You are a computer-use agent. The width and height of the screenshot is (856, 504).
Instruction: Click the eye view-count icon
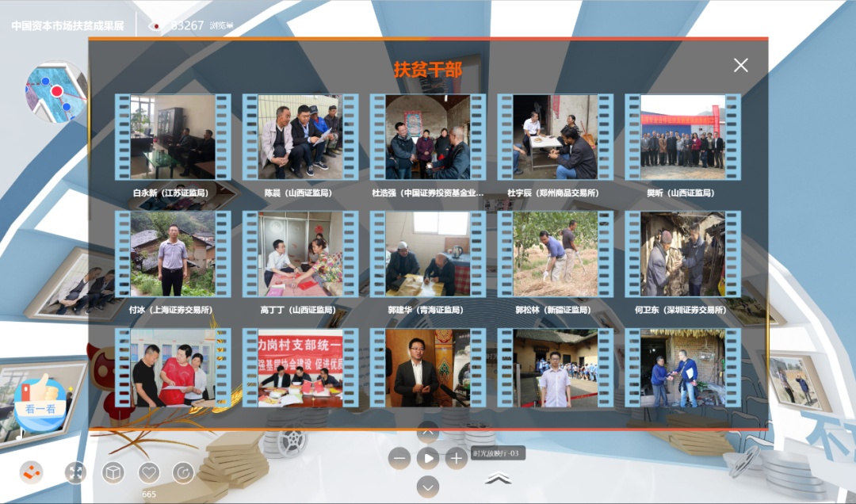point(155,26)
